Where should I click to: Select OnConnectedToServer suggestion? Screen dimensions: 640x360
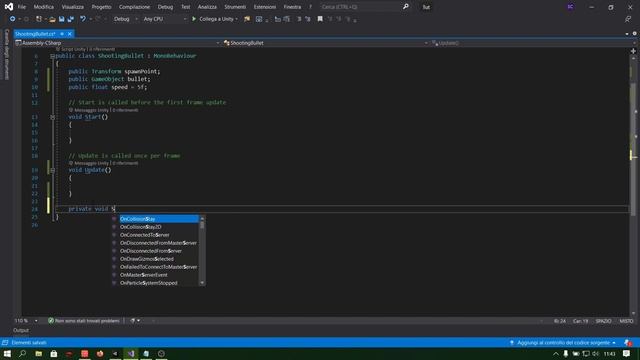coord(155,235)
